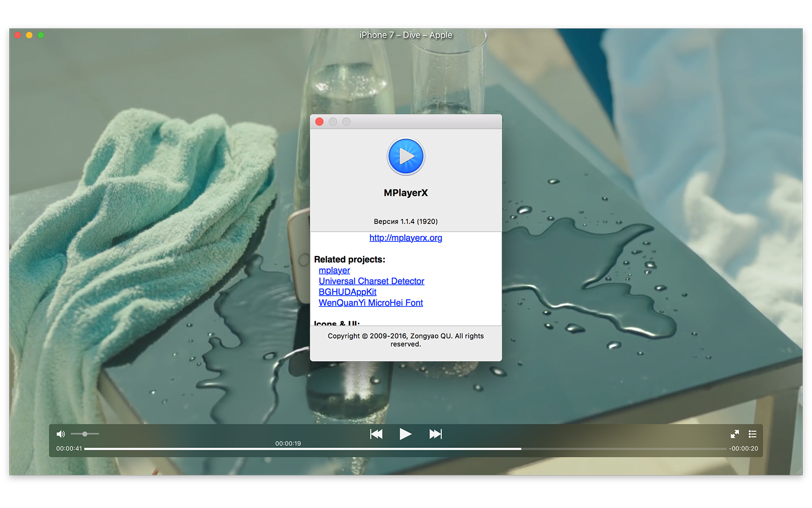Skip to the previous track
Image resolution: width=812 pixels, height=508 pixels.
pos(376,434)
